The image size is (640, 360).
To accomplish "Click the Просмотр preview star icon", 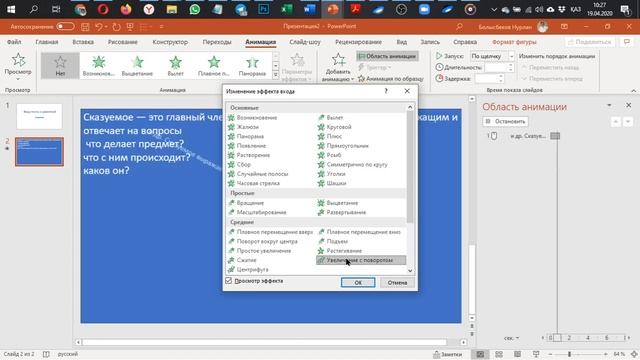I will [x=18, y=60].
